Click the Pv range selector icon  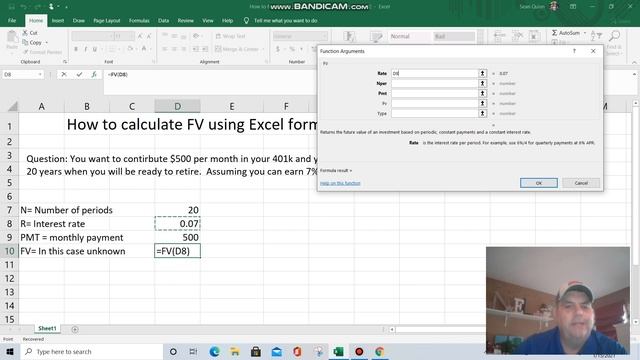(482, 103)
